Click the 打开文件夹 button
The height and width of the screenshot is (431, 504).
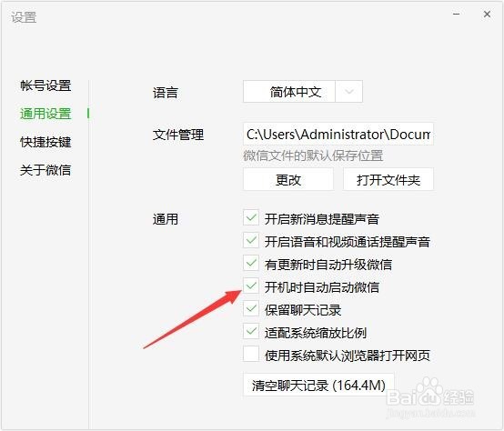coord(388,179)
